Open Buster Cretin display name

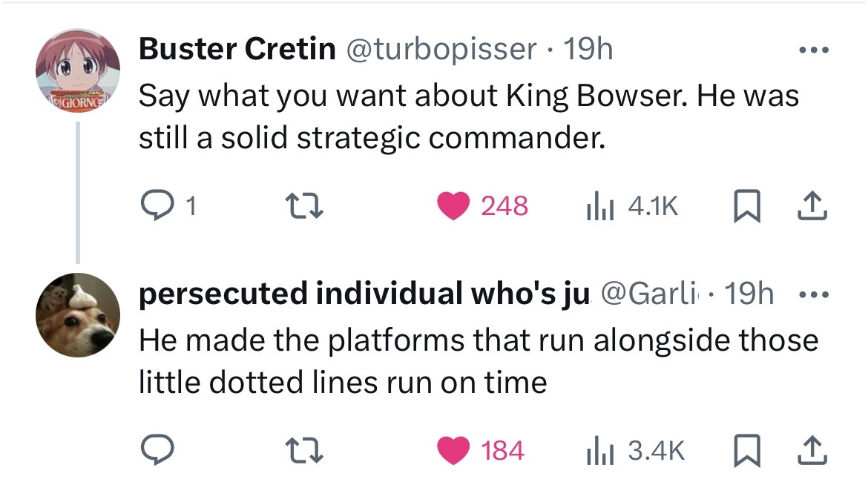coord(237,49)
